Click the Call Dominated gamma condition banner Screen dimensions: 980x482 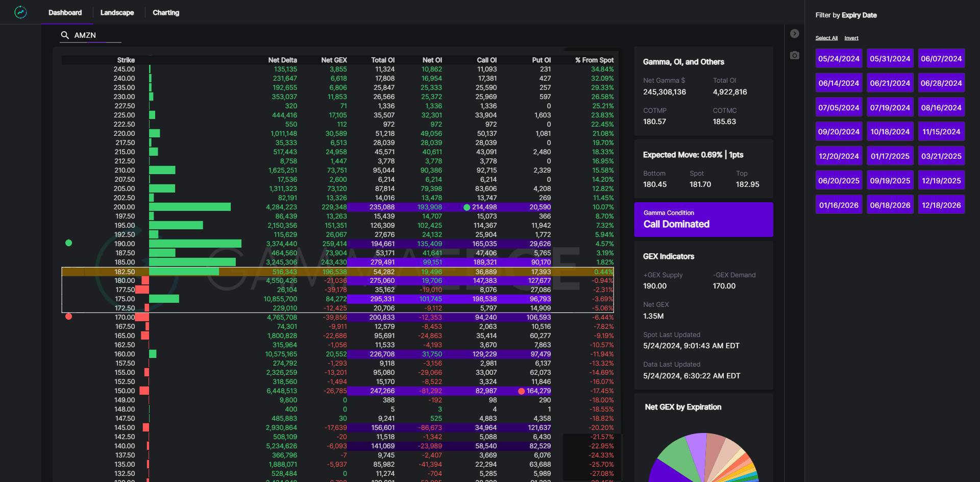tap(703, 220)
